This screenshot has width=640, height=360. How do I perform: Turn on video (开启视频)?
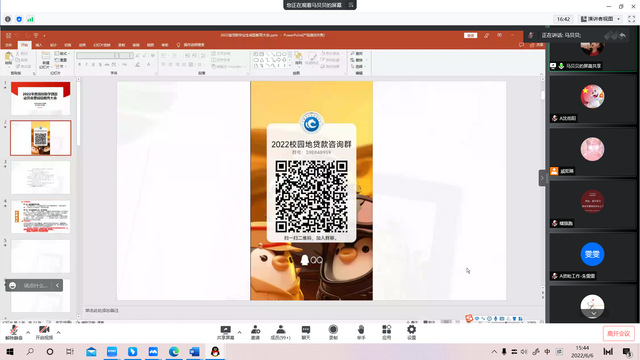click(x=44, y=333)
